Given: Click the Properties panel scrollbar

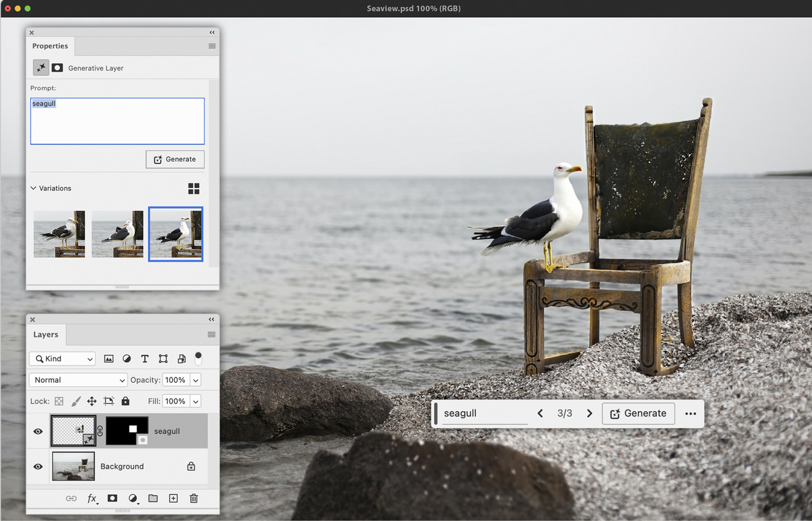Looking at the screenshot, I should (213, 173).
